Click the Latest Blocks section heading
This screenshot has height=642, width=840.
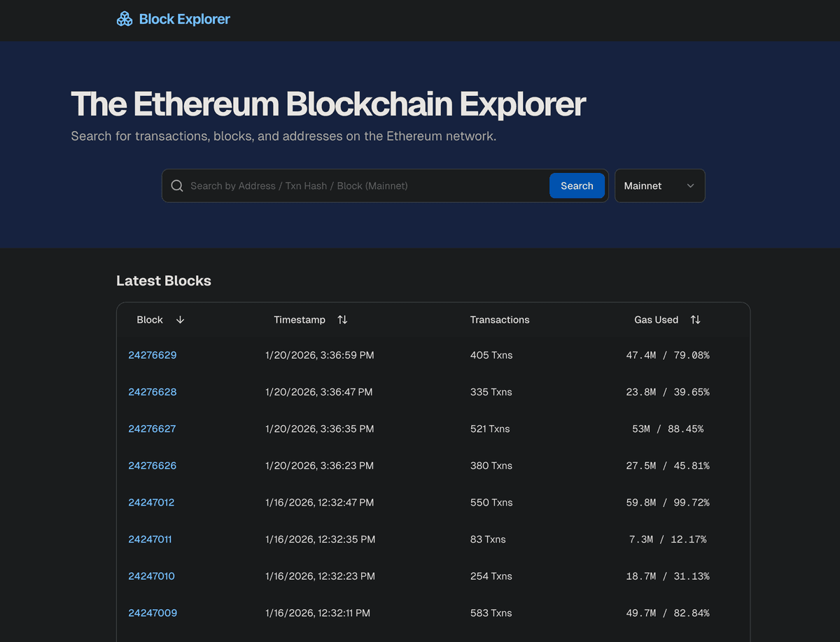pyautogui.click(x=163, y=280)
